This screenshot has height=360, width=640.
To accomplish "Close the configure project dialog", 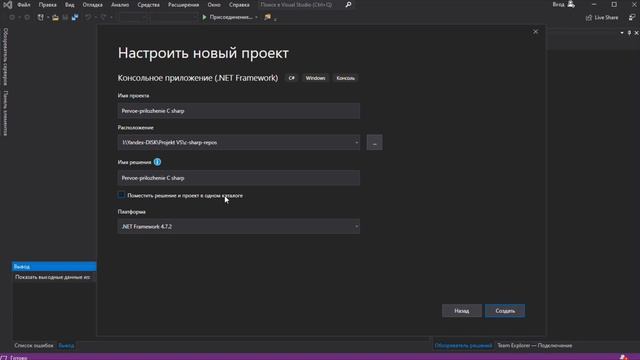I will [536, 32].
